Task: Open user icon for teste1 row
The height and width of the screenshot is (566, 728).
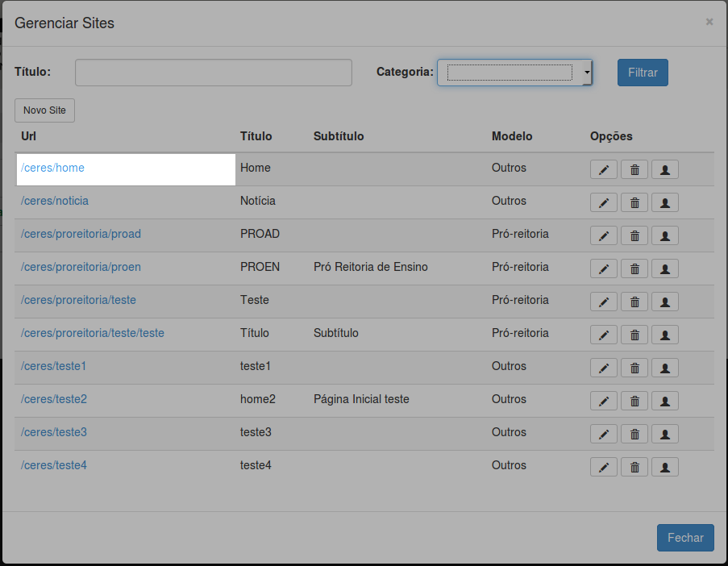Action: pyautogui.click(x=664, y=368)
